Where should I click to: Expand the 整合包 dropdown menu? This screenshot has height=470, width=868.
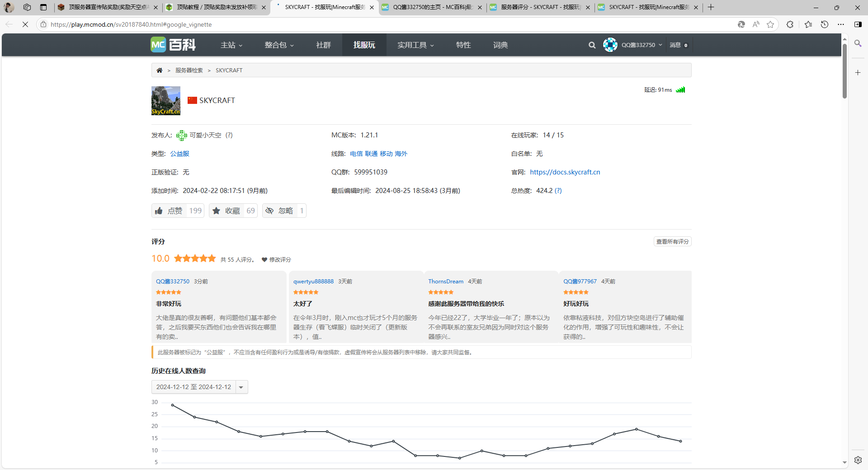[279, 45]
